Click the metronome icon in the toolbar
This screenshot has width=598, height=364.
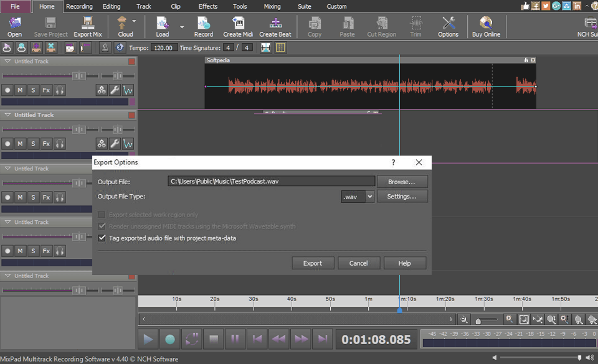[106, 47]
